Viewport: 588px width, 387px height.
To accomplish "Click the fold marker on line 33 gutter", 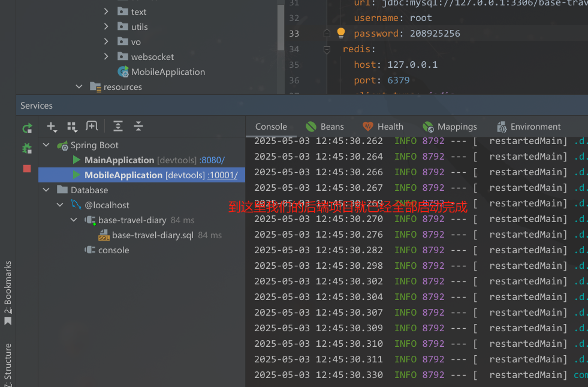I will [327, 34].
